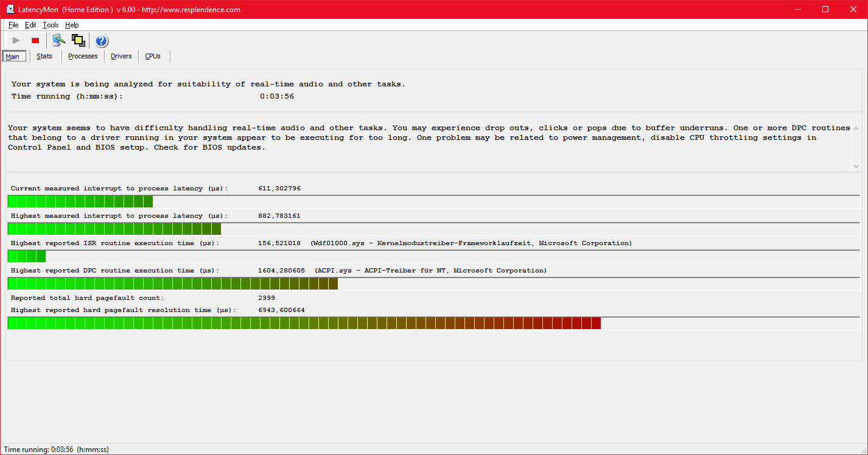Click the highest DPC routine execution bar

tap(172, 283)
